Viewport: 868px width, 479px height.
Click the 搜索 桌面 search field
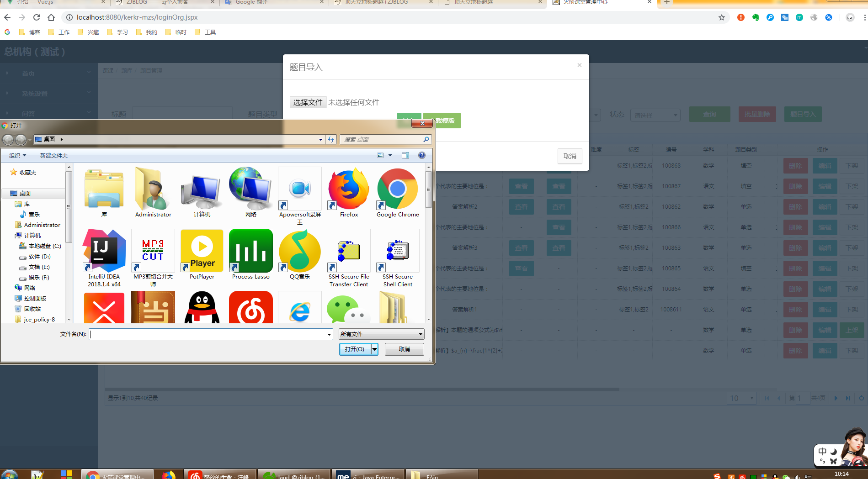[x=381, y=139]
